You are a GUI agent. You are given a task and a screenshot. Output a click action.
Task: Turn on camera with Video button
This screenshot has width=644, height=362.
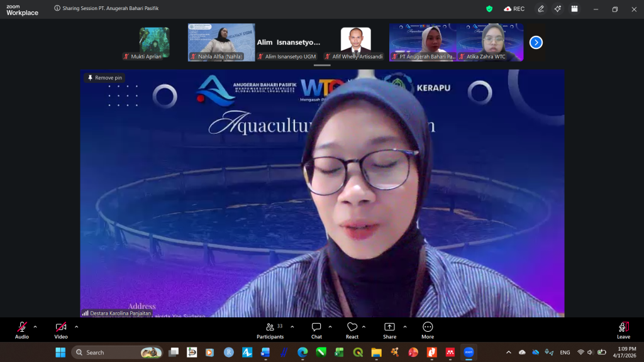pos(61,330)
